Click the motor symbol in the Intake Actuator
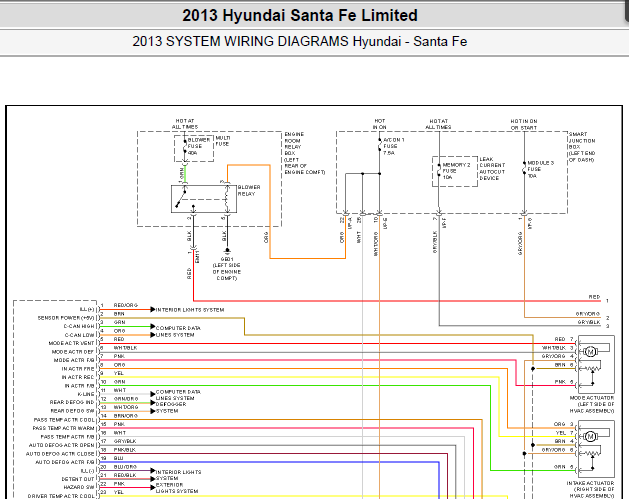 pos(590,436)
